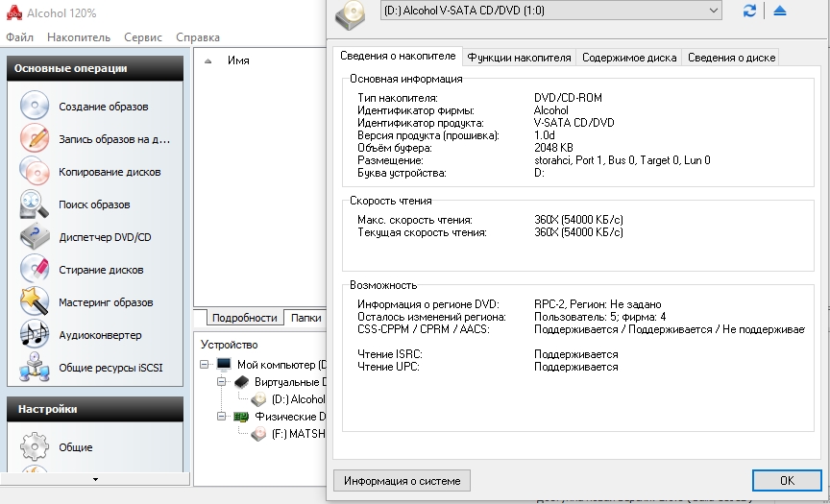Collapse the Физические drives tree node
Image resolution: width=830 pixels, height=504 pixels.
point(222,417)
